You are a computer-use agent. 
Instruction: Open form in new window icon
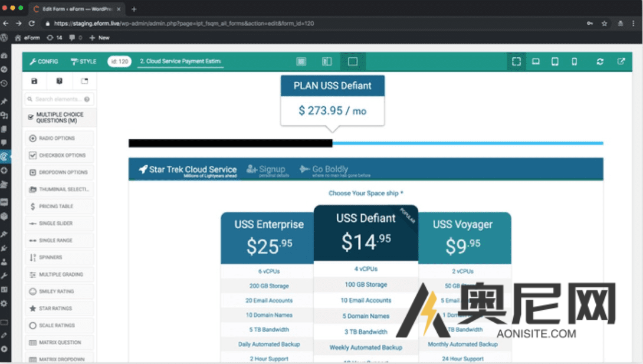[621, 61]
